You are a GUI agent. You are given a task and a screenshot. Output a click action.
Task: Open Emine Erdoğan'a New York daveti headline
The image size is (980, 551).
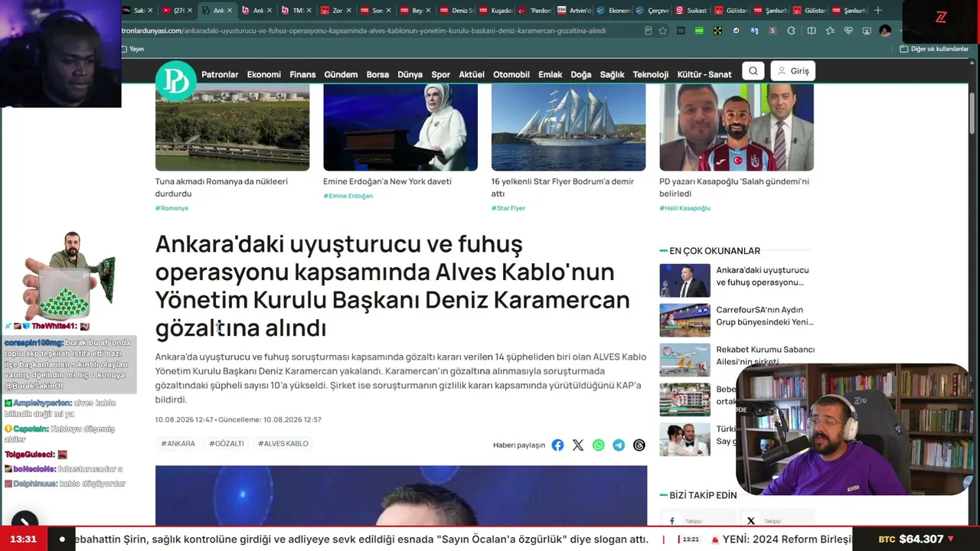[387, 181]
